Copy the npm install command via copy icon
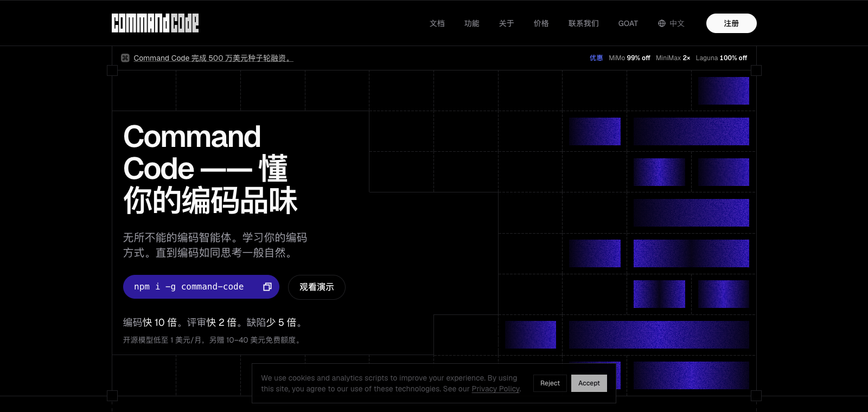The width and height of the screenshot is (868, 412). pos(267,287)
